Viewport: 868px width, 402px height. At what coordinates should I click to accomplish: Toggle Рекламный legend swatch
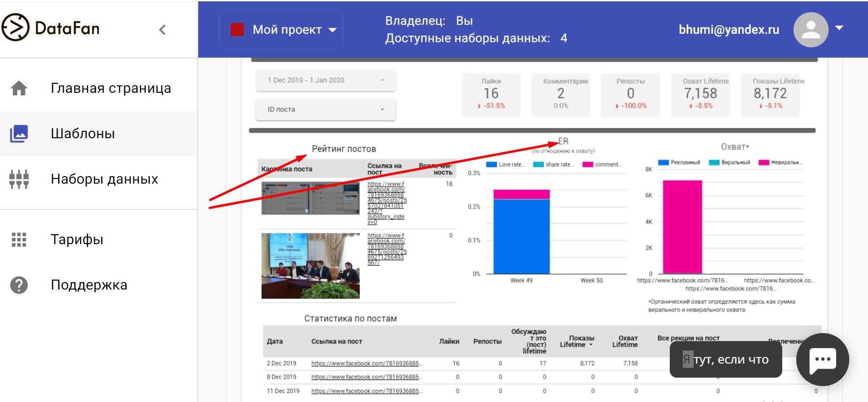pos(663,163)
